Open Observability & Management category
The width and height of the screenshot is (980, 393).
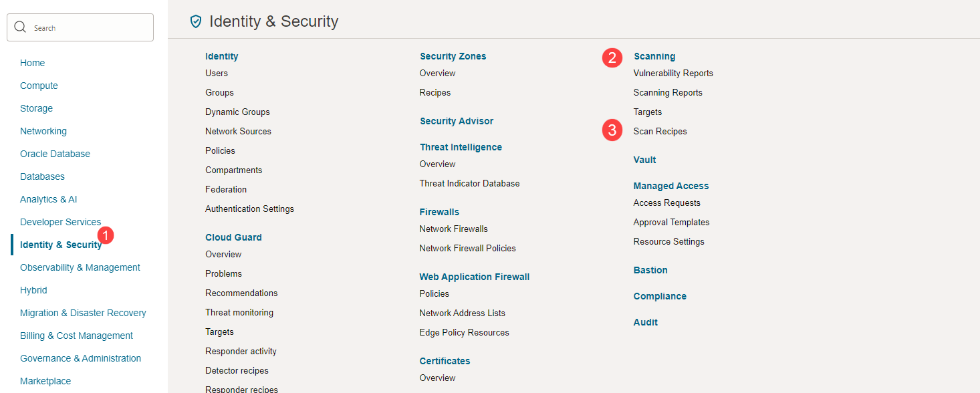click(x=80, y=267)
